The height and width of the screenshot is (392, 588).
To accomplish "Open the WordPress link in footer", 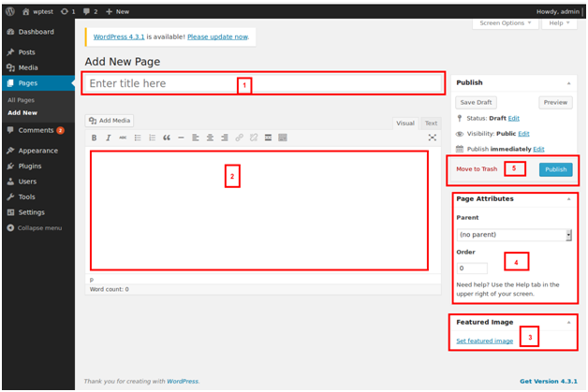I will pyautogui.click(x=183, y=381).
